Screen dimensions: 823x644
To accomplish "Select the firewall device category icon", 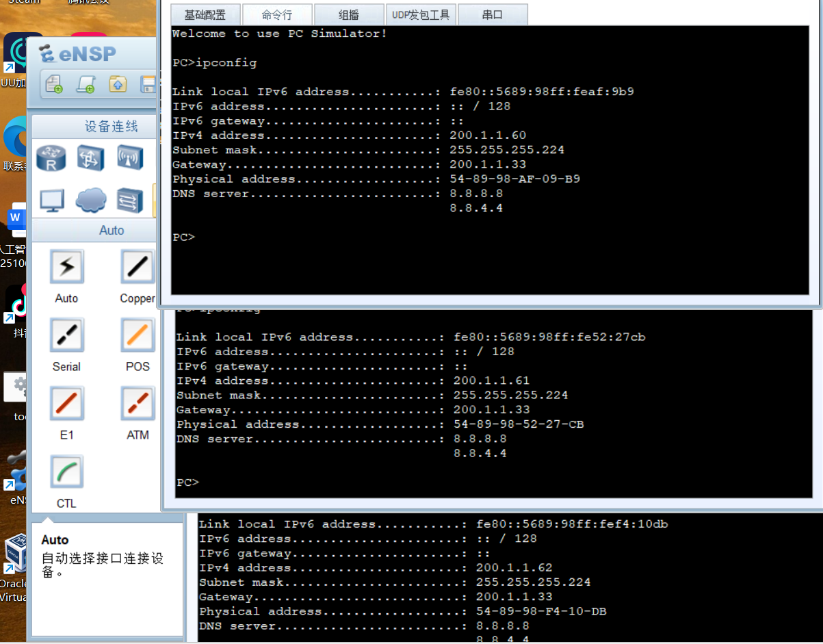I will pos(130,201).
